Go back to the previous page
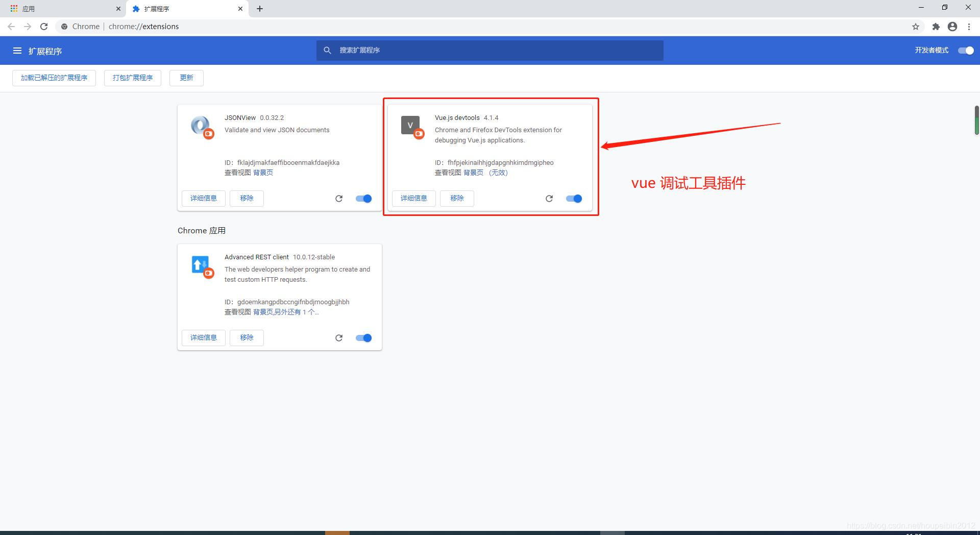Screen dimensions: 980x535 [x=11, y=27]
